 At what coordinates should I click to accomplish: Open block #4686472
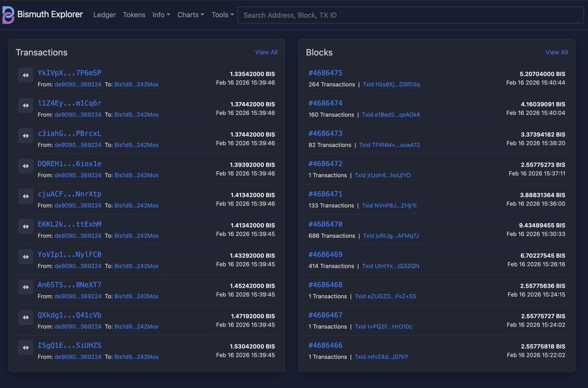click(325, 164)
